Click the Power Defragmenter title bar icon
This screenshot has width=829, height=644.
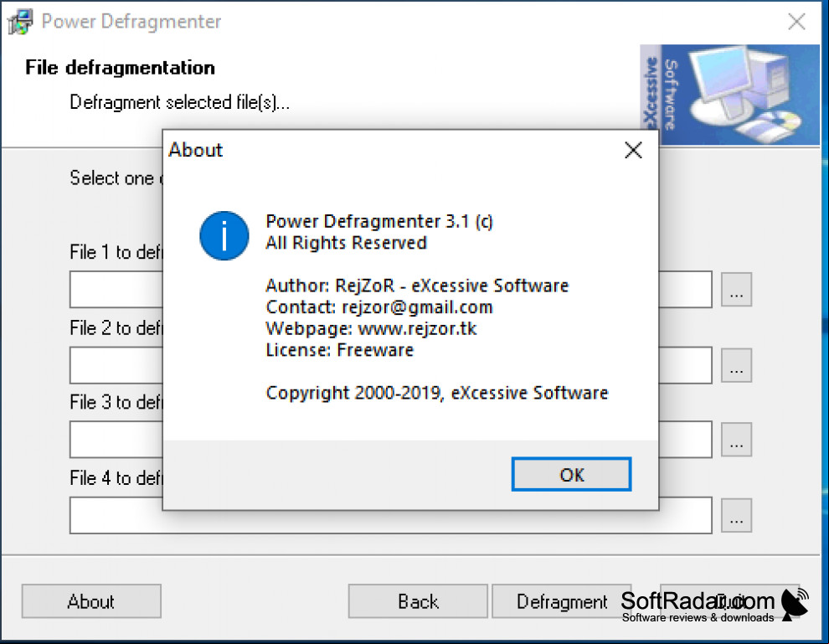21,22
